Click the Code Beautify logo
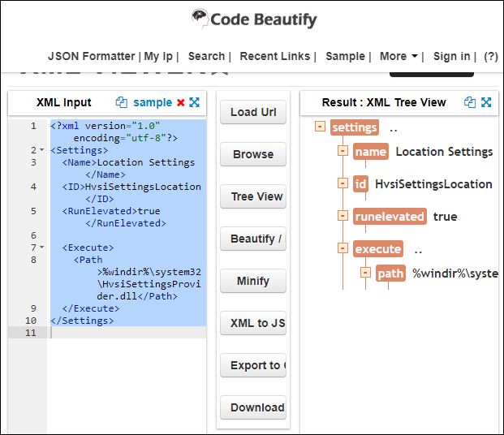 pyautogui.click(x=253, y=19)
